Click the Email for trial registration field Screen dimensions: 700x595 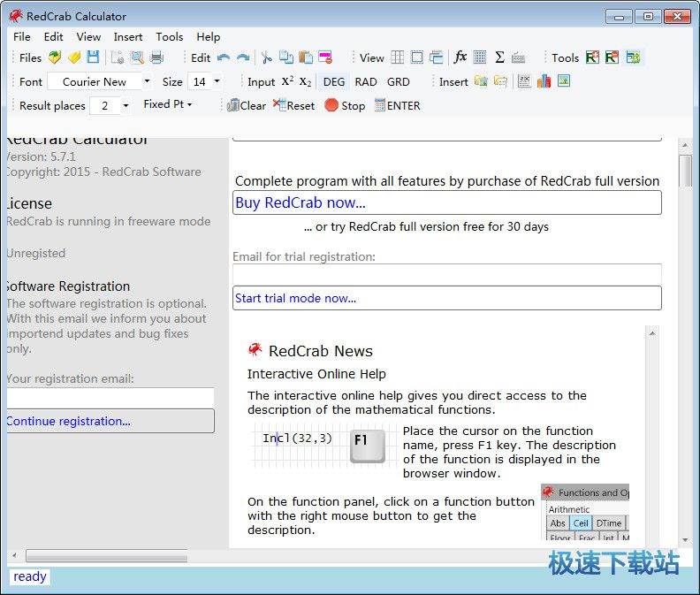click(446, 274)
